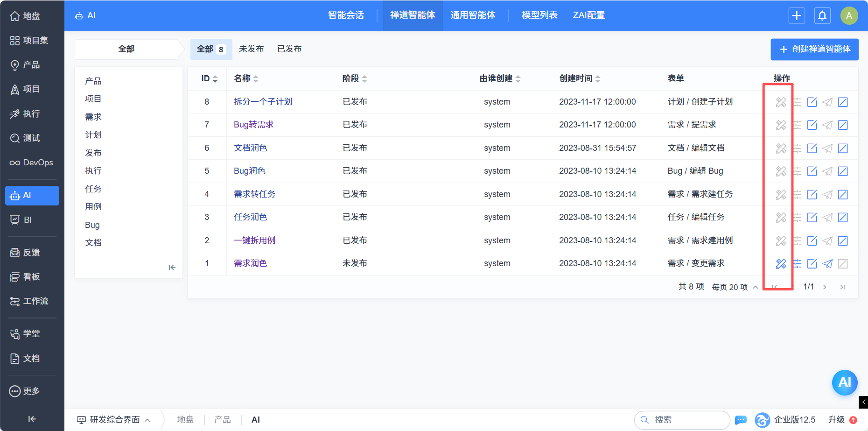Screen dimensions: 868x431
Task: Open the floating AI assistant button
Action: point(845,382)
